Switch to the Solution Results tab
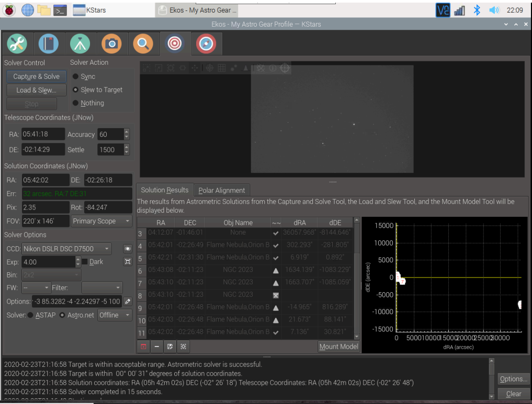 [165, 190]
